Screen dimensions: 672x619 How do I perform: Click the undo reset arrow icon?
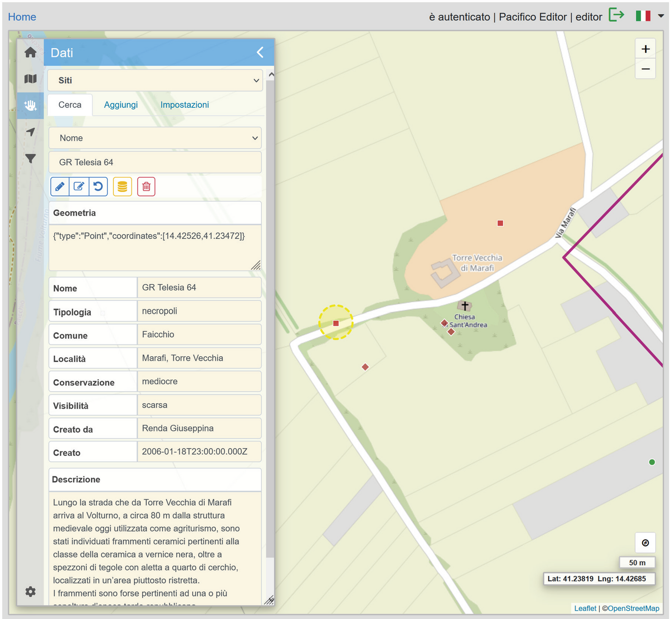pos(98,187)
